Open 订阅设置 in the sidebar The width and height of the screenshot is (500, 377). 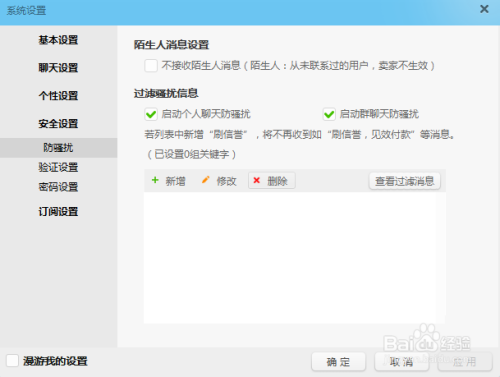click(58, 212)
